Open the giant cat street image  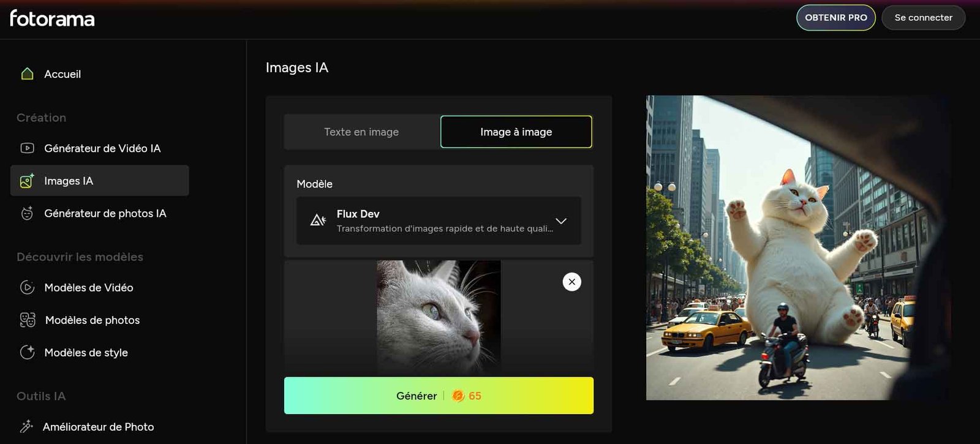(x=798, y=247)
